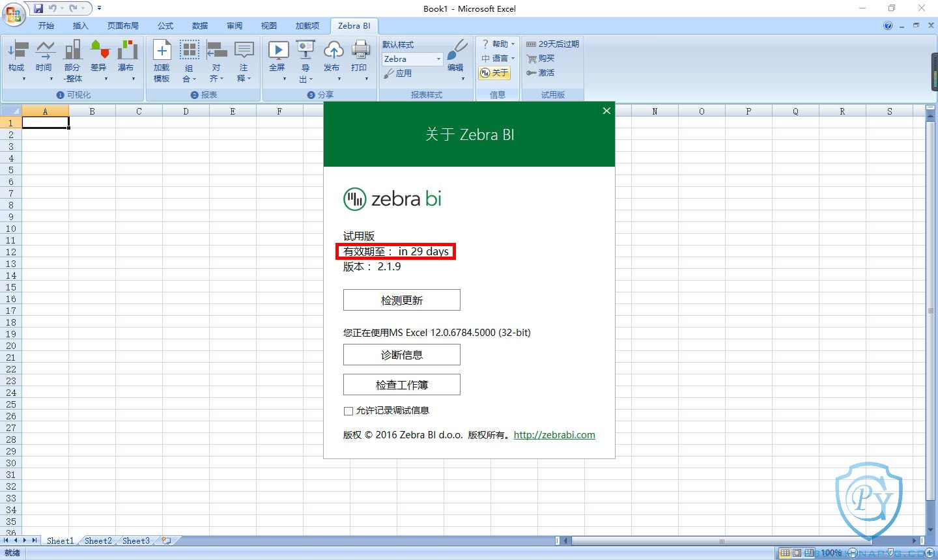Click the 检测更新 button
Viewport: 938px width, 560px height.
(x=402, y=300)
